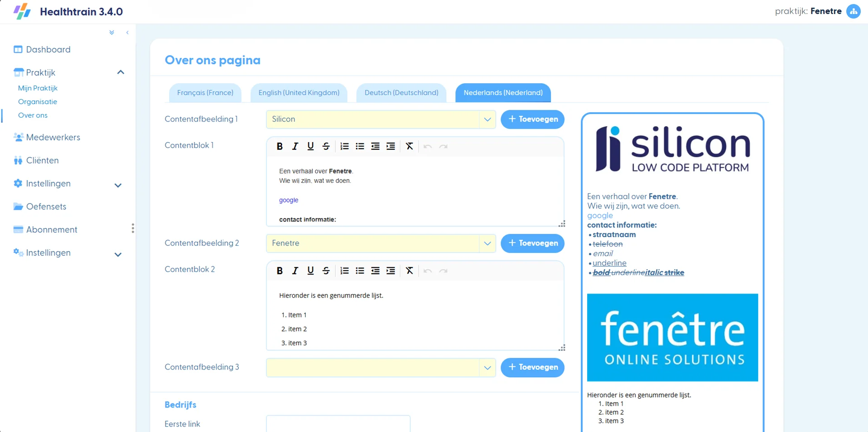Open Cliënten in the sidebar

tap(36, 160)
